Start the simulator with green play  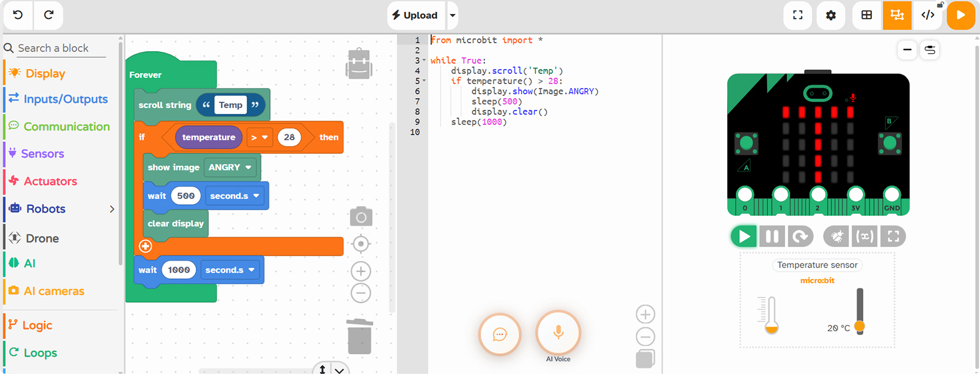point(744,237)
